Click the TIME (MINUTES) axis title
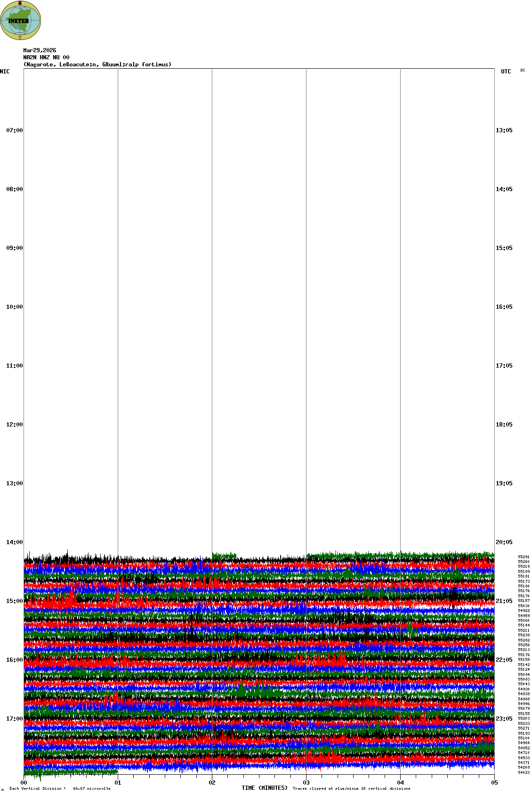Viewport: 532px width, 795px height. tap(265, 788)
